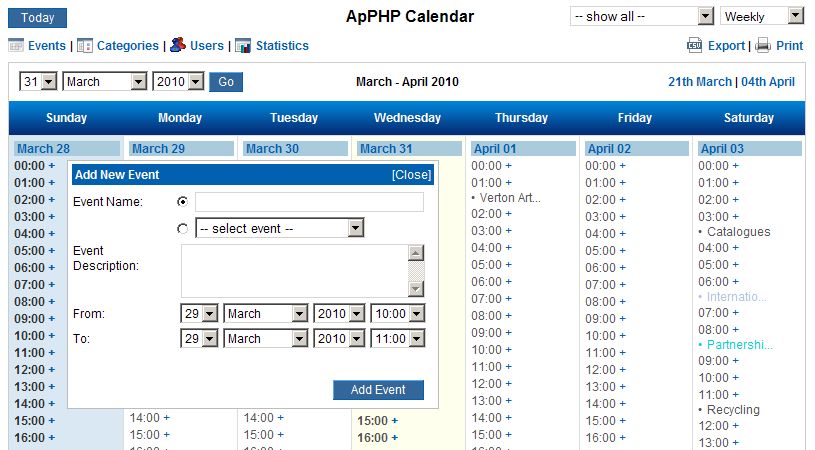Screen dimensions: 815x450
Task: Click the Event Description scrollbar down arrow
Action: (x=416, y=288)
